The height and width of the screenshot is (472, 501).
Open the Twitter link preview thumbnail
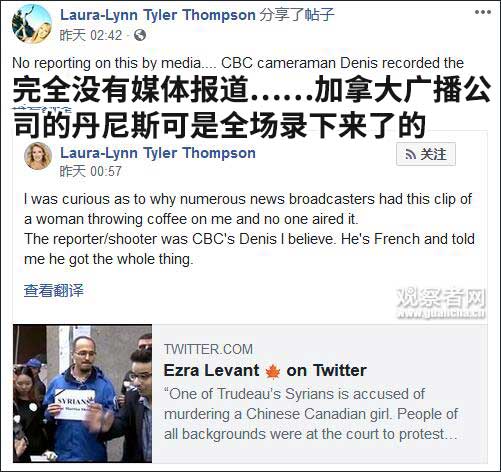click(82, 393)
